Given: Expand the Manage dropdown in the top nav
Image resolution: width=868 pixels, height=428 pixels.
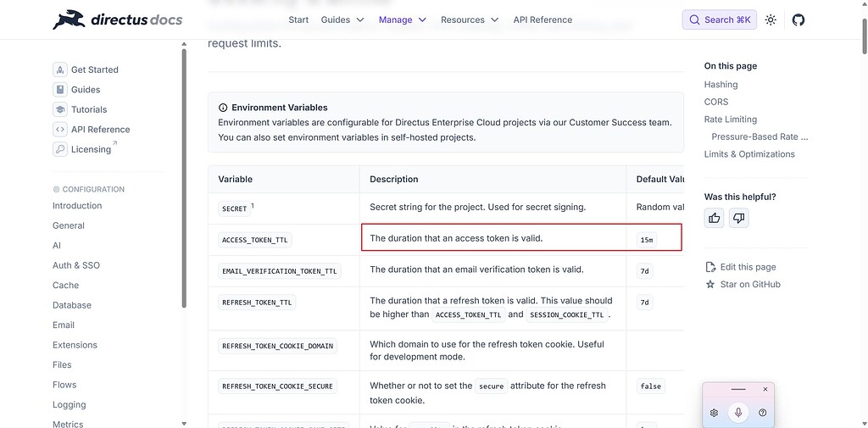Looking at the screenshot, I should pyautogui.click(x=403, y=20).
